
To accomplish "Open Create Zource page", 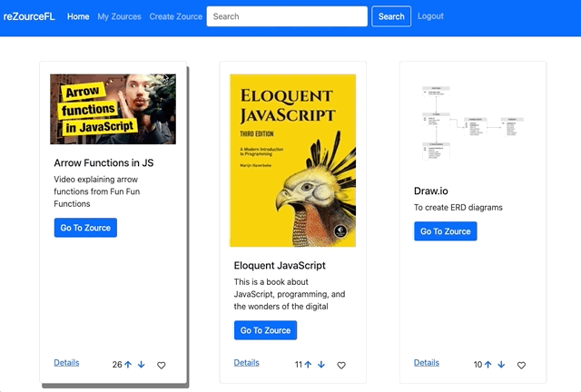I will [x=176, y=16].
